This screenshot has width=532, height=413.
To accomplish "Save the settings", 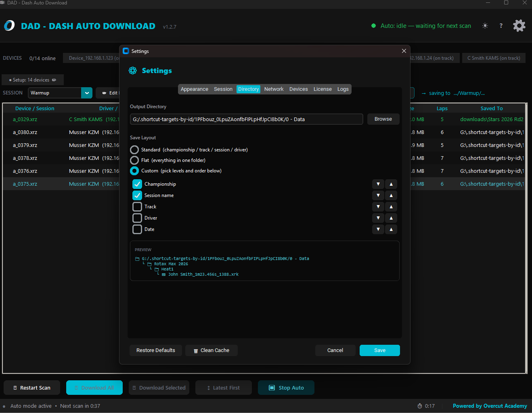I will [380, 350].
